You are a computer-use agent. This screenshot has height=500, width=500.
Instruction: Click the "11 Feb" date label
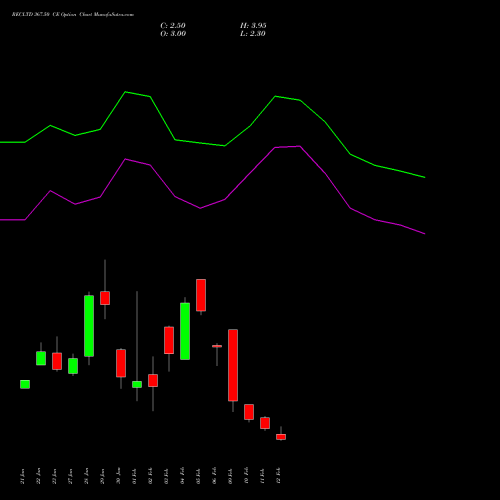(262, 476)
